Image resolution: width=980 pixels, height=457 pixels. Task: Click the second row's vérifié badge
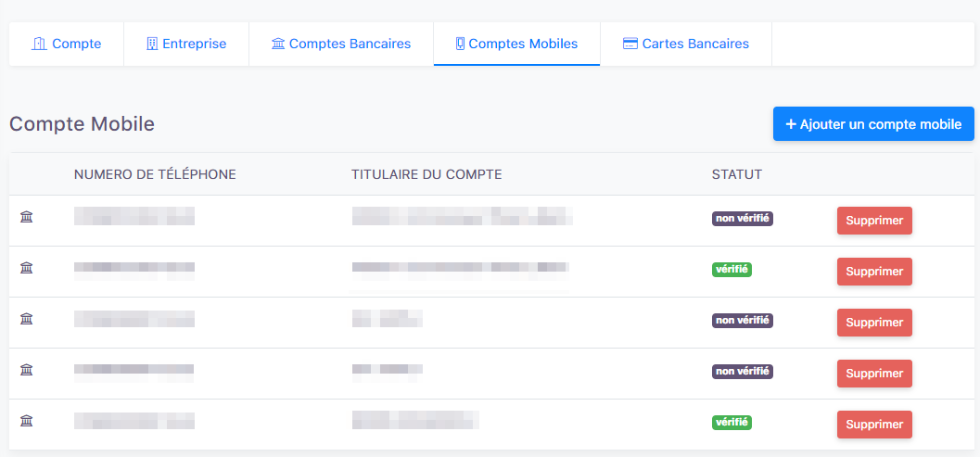point(732,270)
